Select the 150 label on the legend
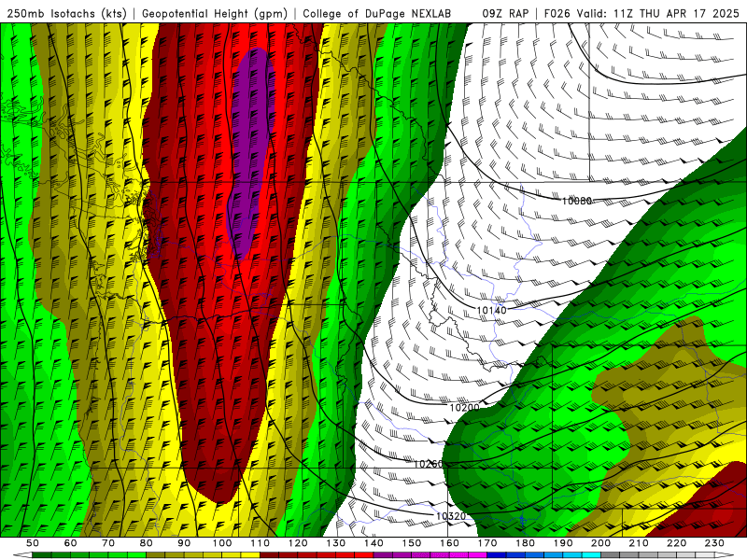The width and height of the screenshot is (747, 560). click(412, 543)
